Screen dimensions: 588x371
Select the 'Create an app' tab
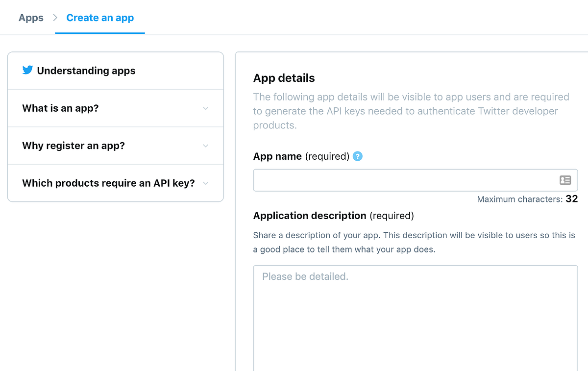pyautogui.click(x=100, y=17)
